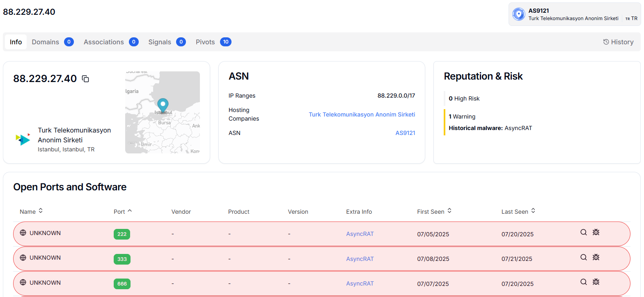Sort table by Last Seen arrows
This screenshot has width=644, height=297.
pyautogui.click(x=533, y=211)
